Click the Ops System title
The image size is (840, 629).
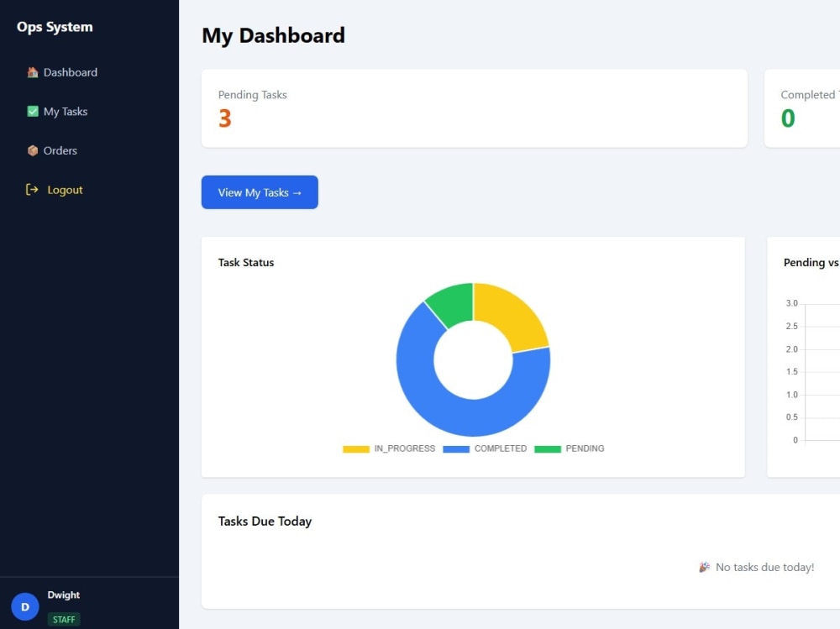pos(55,27)
